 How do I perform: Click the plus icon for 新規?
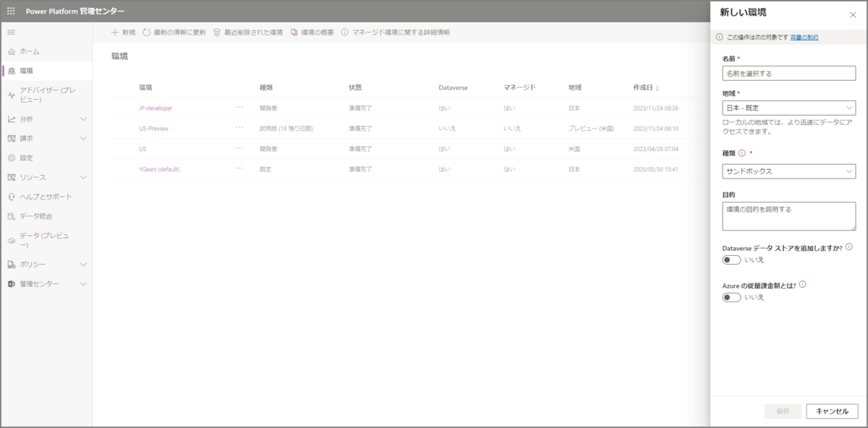[114, 33]
